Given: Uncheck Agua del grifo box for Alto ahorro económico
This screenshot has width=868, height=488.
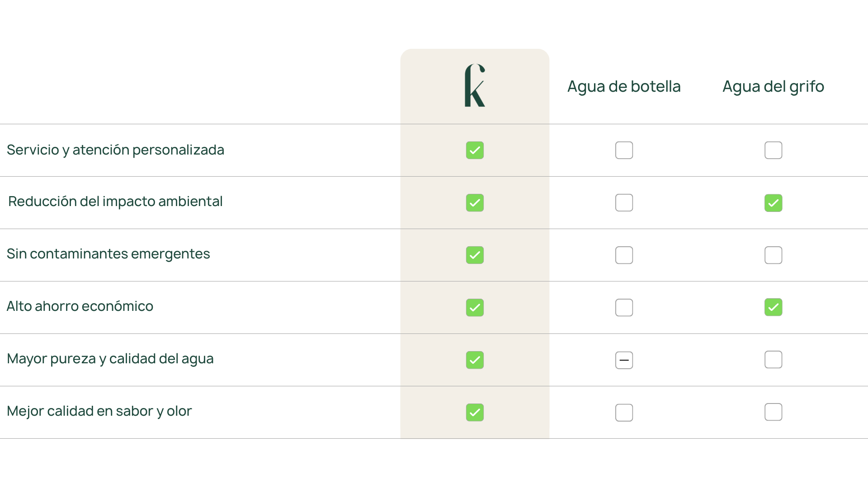Looking at the screenshot, I should tap(773, 308).
